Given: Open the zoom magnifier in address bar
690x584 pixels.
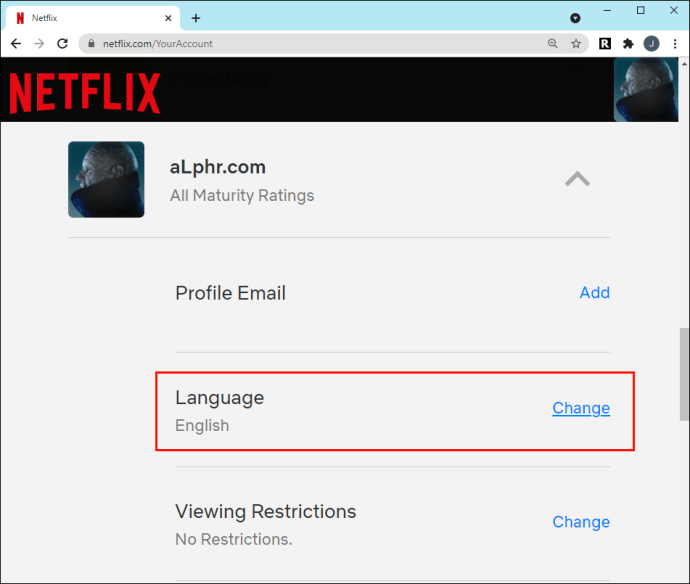Looking at the screenshot, I should 553,44.
